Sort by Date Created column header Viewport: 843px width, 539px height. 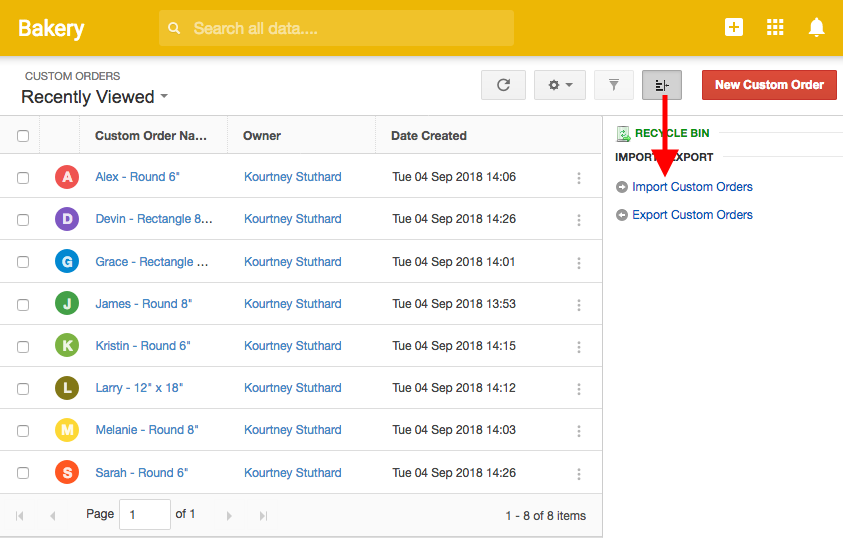point(428,136)
